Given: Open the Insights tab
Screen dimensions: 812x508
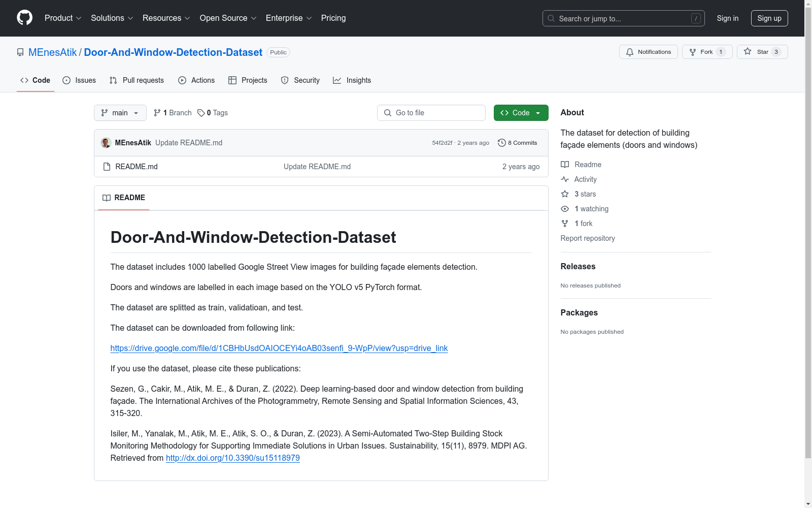Looking at the screenshot, I should pos(352,80).
